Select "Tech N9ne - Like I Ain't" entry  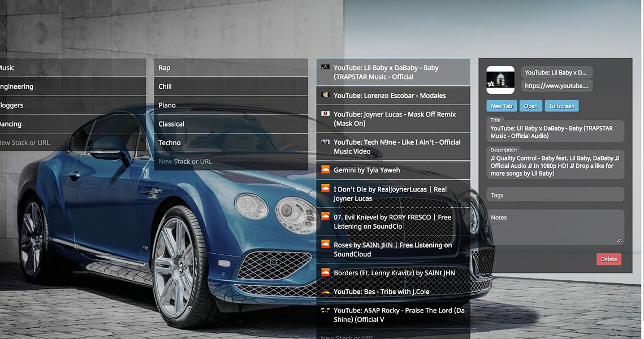[x=393, y=146]
